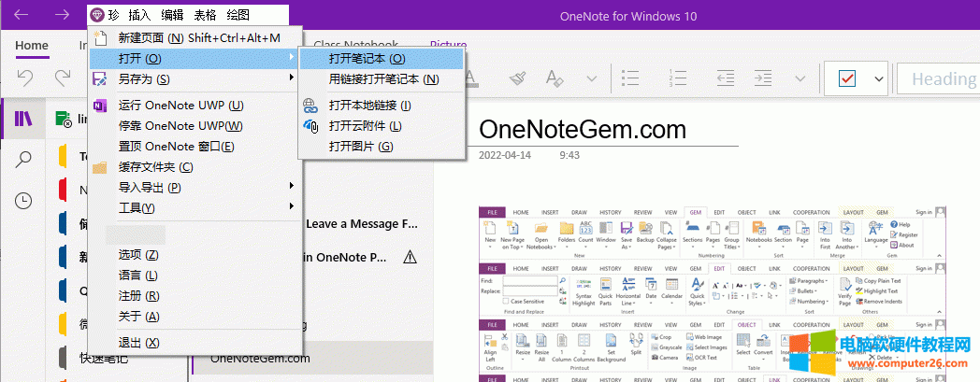Open 选项 (Z) settings entry
The height and width of the screenshot is (382, 980).
pyautogui.click(x=195, y=255)
